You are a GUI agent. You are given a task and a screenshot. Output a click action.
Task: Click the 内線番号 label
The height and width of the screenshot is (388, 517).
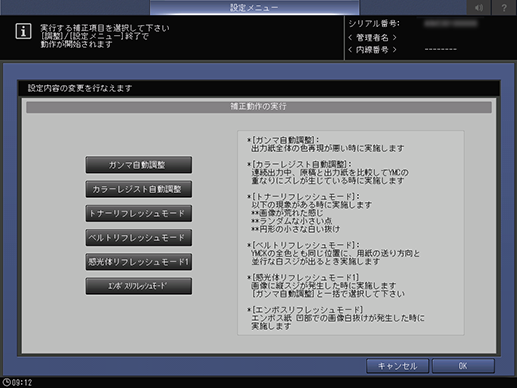coord(372,50)
